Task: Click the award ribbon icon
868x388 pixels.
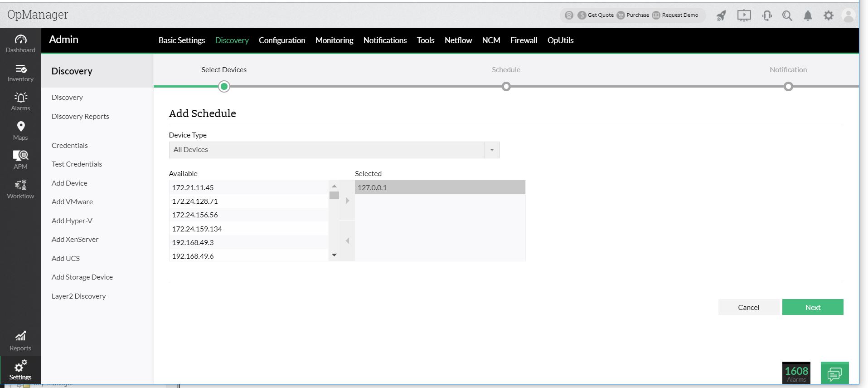Action: point(569,15)
